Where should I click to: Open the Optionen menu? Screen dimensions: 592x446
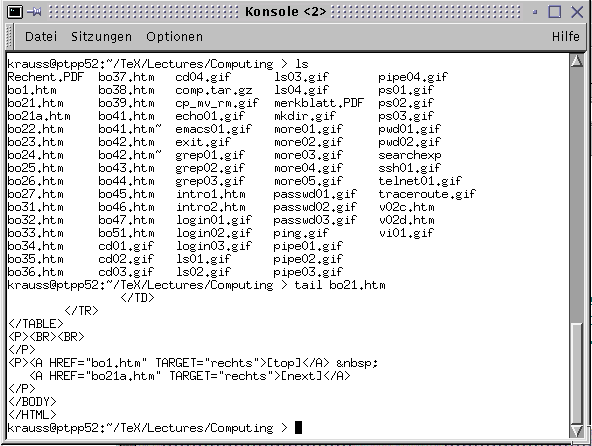(x=174, y=37)
